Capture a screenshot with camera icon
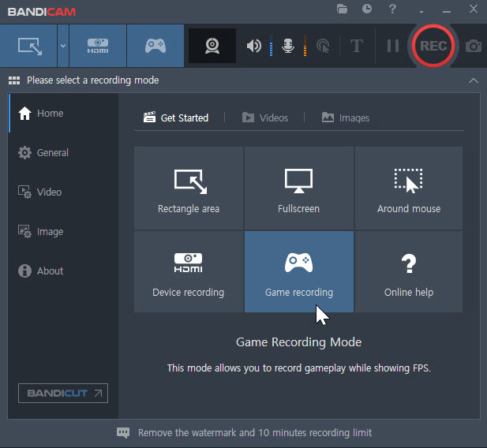The width and height of the screenshot is (487, 448). coord(474,46)
